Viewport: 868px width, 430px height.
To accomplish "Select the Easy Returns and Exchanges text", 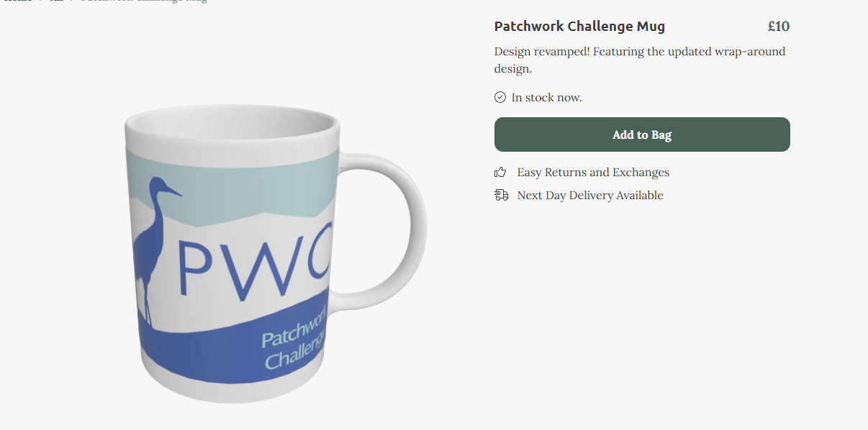I will click(593, 173).
